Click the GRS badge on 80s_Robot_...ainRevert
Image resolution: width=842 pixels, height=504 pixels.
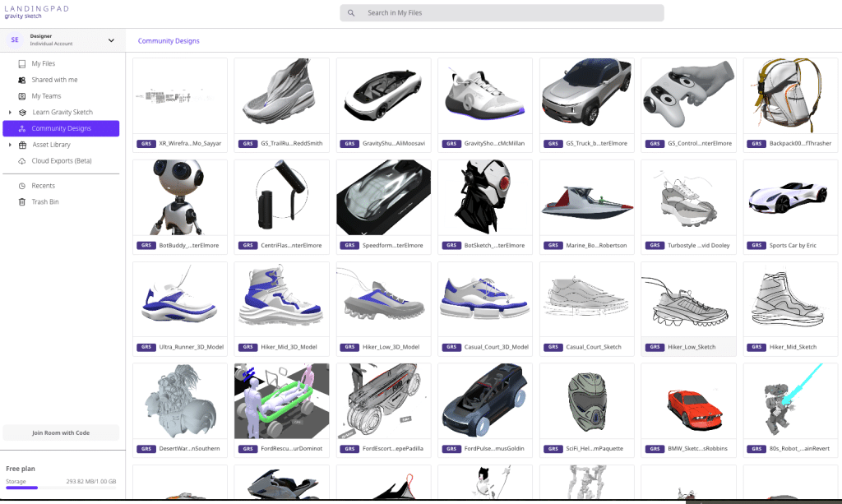click(x=756, y=449)
